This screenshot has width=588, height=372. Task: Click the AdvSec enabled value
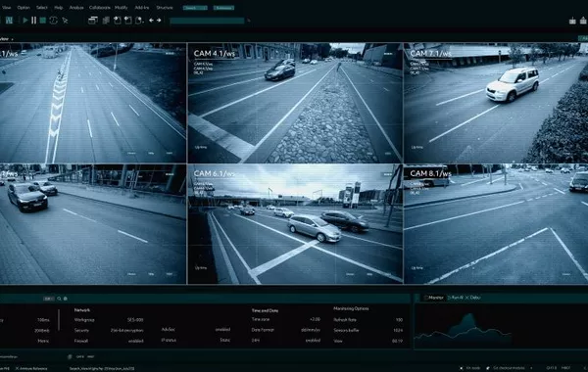pyautogui.click(x=222, y=330)
